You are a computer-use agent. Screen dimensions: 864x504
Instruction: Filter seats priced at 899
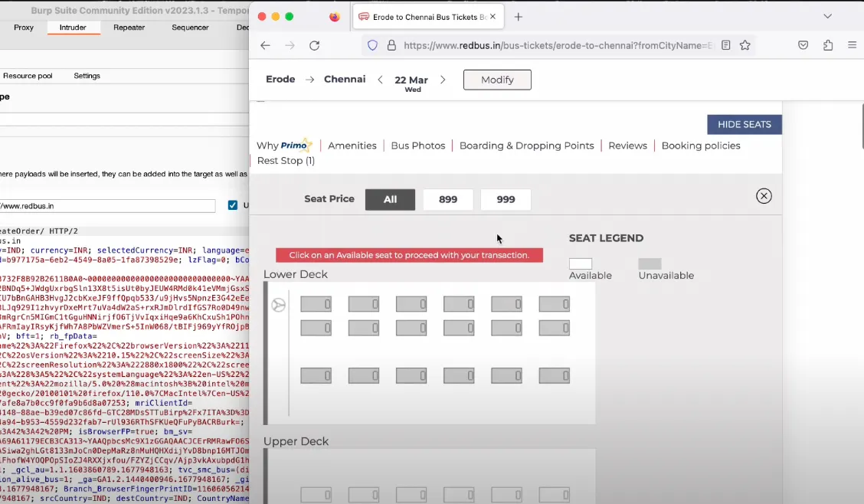pyautogui.click(x=448, y=199)
